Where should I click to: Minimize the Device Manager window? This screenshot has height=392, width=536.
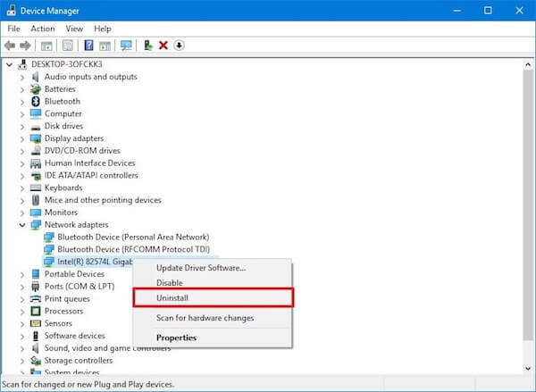point(456,11)
